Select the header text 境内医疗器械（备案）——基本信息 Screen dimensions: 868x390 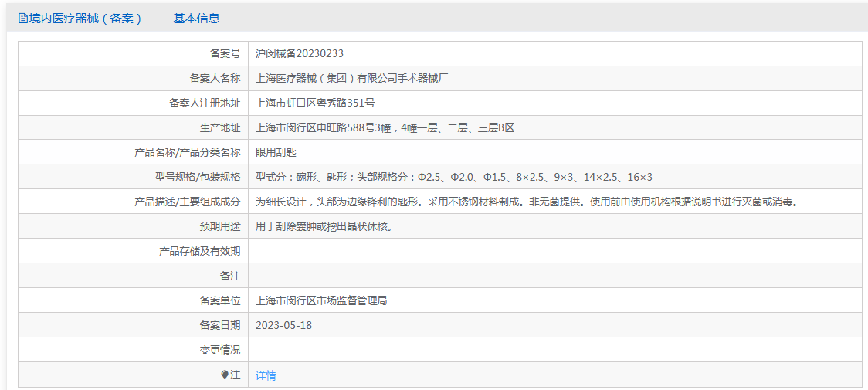(x=124, y=19)
